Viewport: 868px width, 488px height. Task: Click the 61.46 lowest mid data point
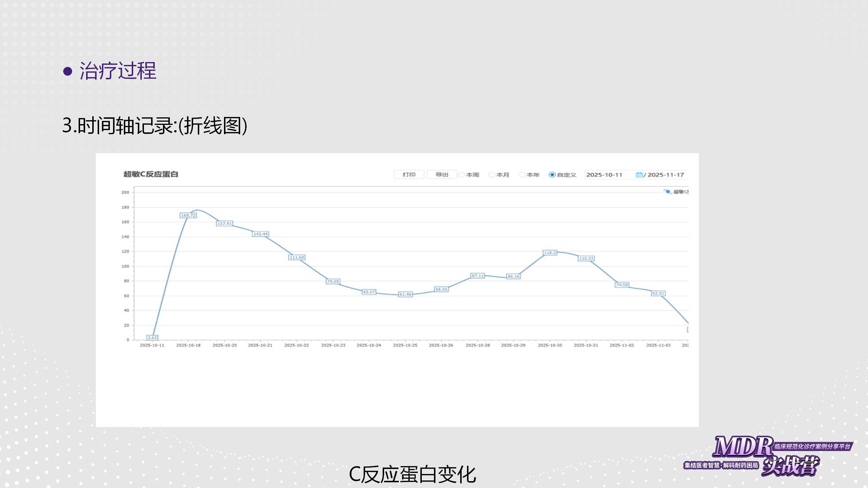(x=405, y=294)
